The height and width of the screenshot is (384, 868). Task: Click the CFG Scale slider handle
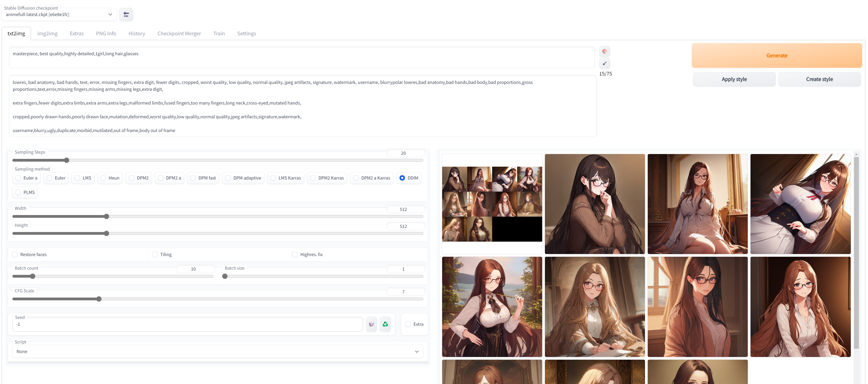[x=99, y=299]
